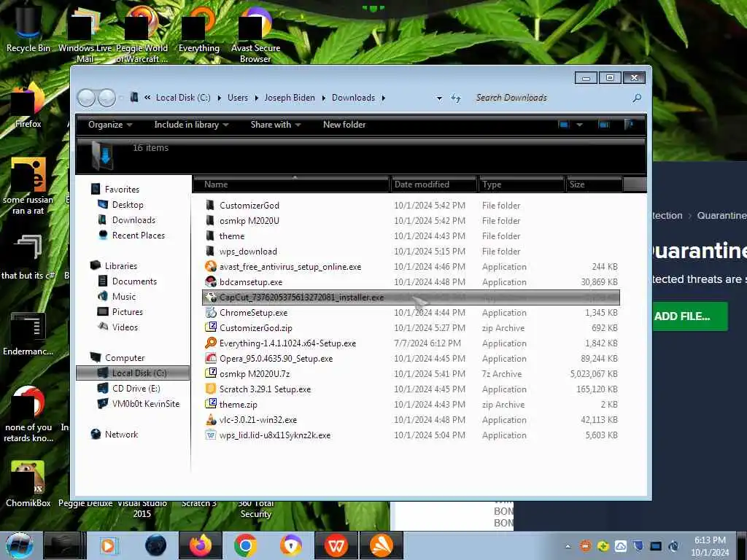Expand the arrow after Users in breadcrumb
The height and width of the screenshot is (560, 747).
coord(256,98)
